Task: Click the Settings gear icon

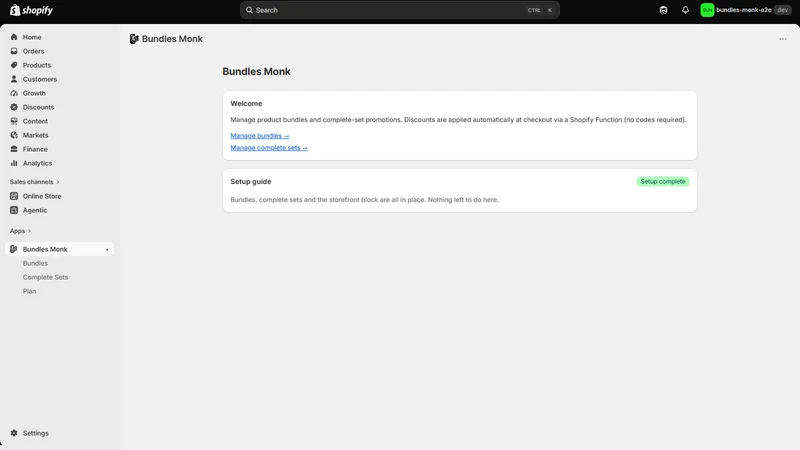Action: click(x=14, y=433)
